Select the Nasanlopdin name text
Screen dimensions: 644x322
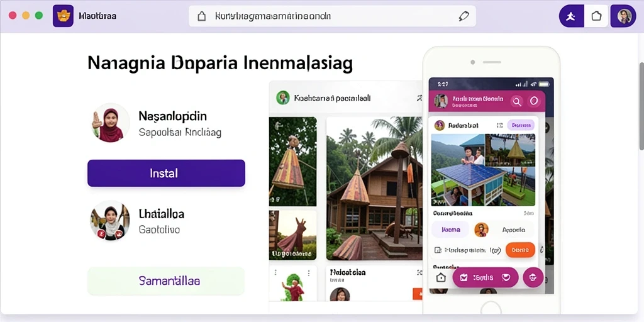point(172,116)
